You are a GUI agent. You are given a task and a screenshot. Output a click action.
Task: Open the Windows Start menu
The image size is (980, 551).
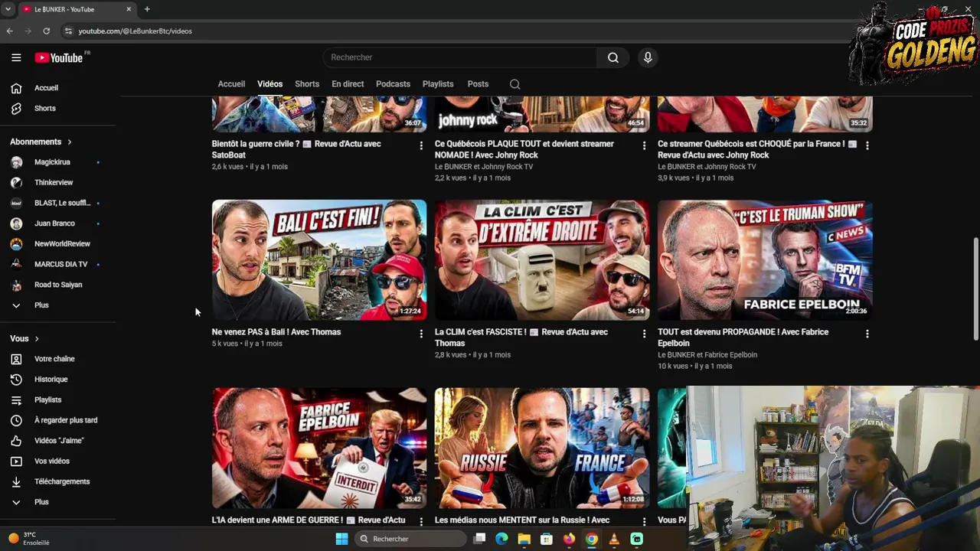tap(341, 539)
